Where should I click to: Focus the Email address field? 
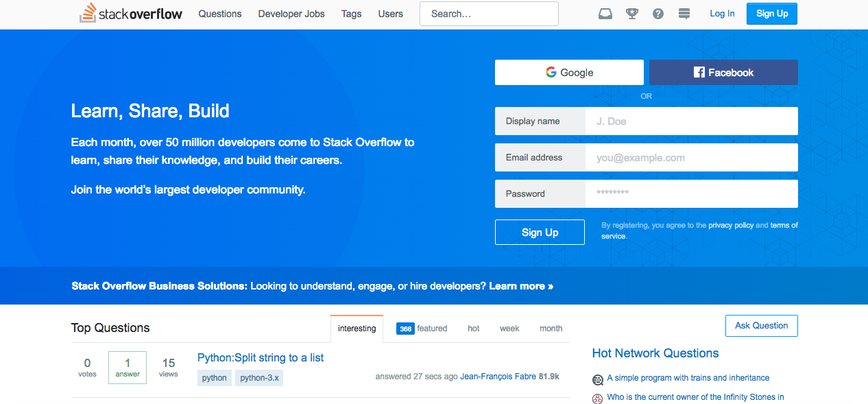692,158
